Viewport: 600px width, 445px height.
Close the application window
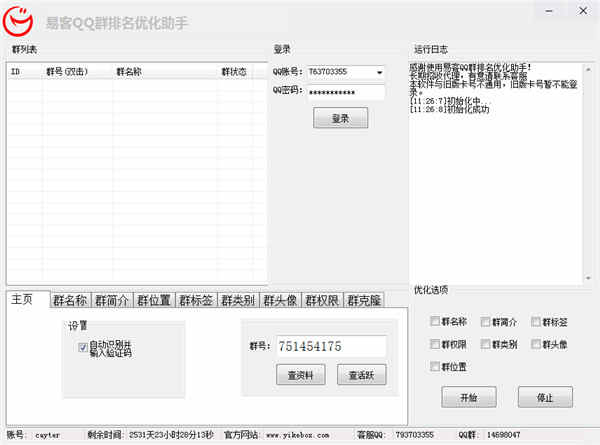tap(583, 11)
